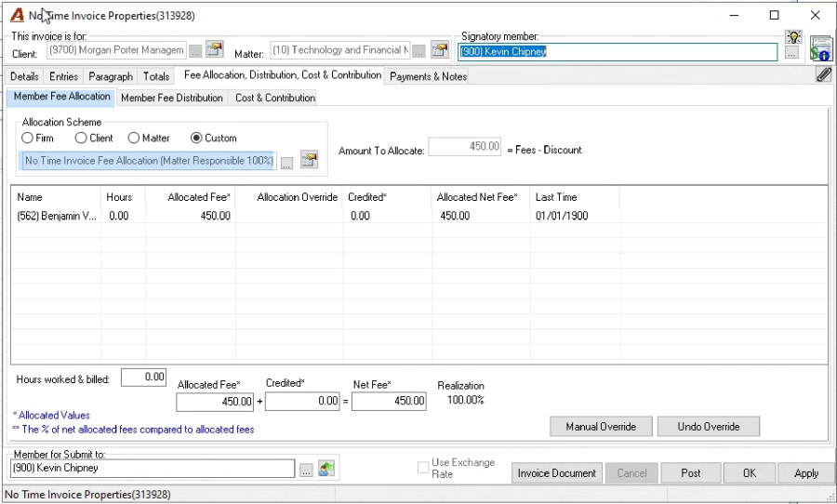
Task: Click the allocation scheme name field
Action: click(149, 161)
